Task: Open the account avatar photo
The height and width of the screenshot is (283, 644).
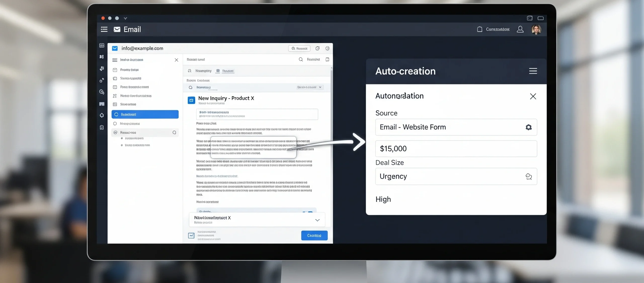Action: point(536,29)
